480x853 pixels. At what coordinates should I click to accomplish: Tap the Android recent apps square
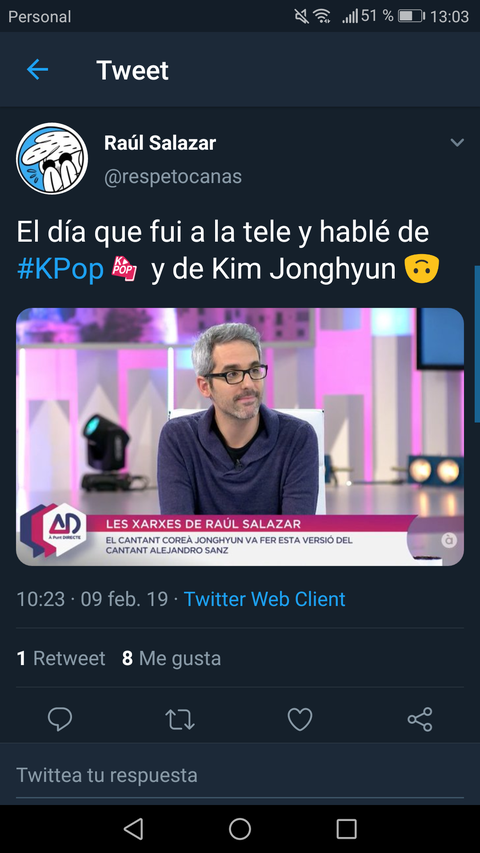click(347, 829)
